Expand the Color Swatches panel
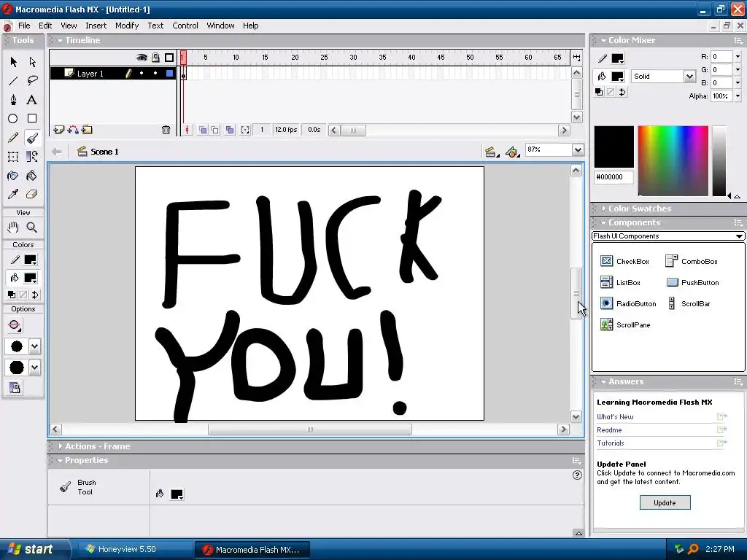This screenshot has width=747, height=560. tap(603, 209)
